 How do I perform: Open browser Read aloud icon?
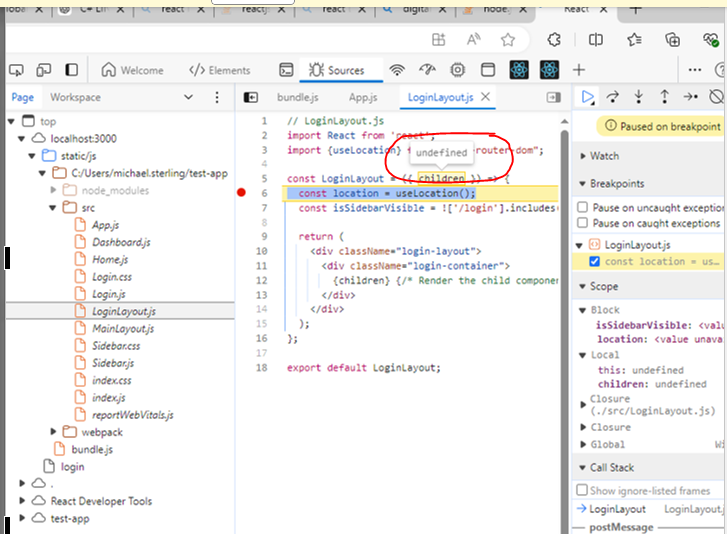pos(473,40)
